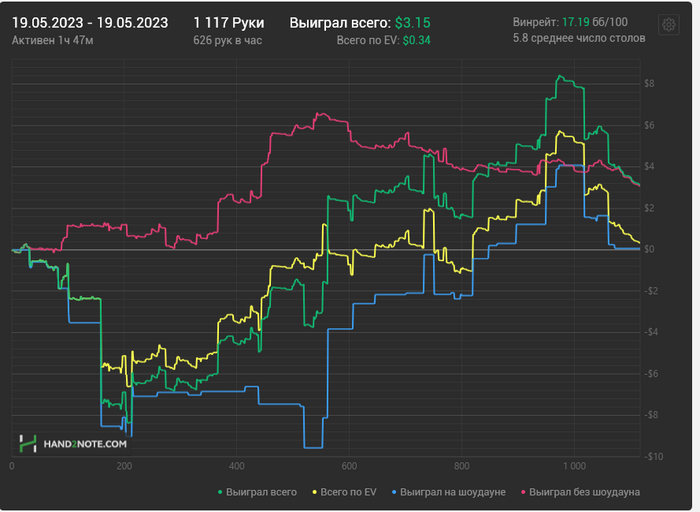Click the 'Активен 1ч 47м' label

click(x=52, y=40)
